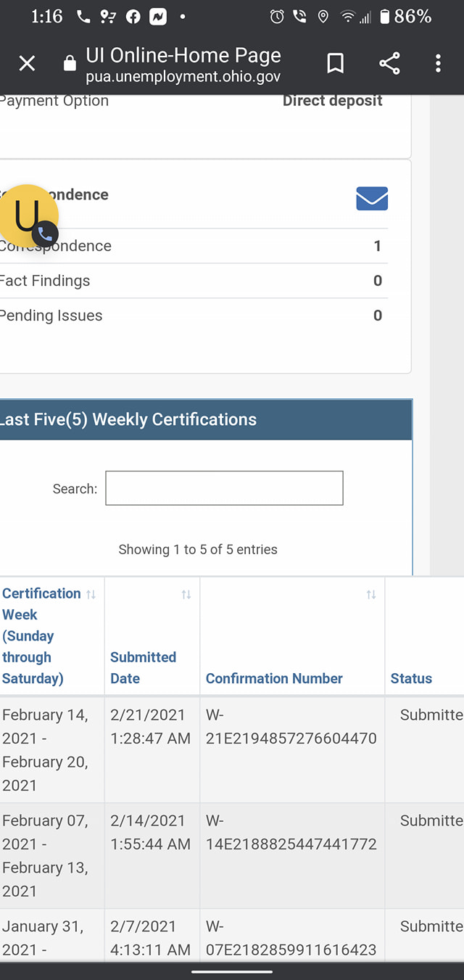
Task: Tap the Messenger notification icon in status bar
Action: point(157,17)
